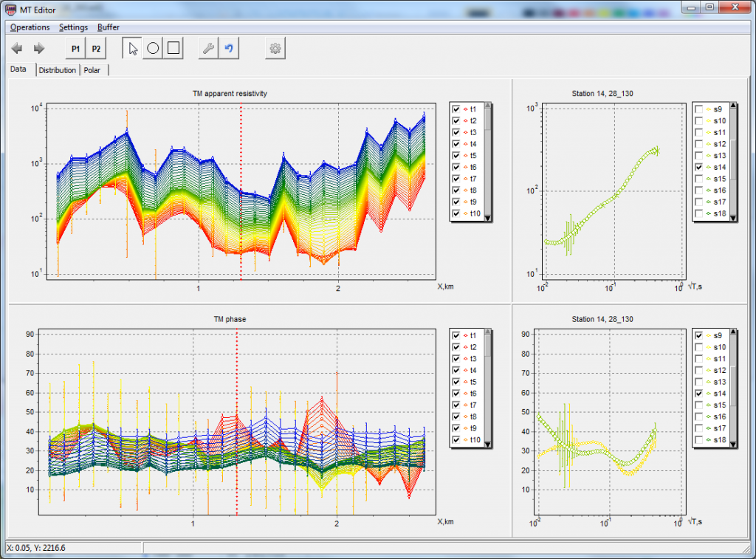Switch to the Distribution tab

[58, 69]
